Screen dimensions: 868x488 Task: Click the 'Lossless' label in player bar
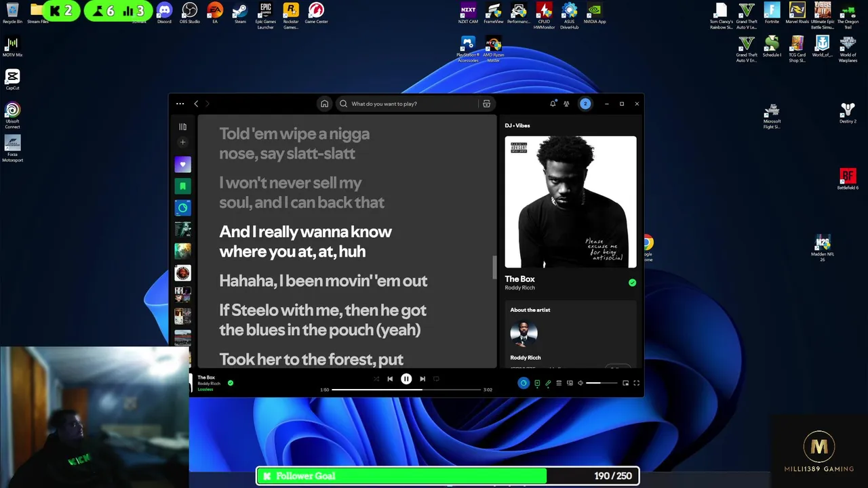205,390
